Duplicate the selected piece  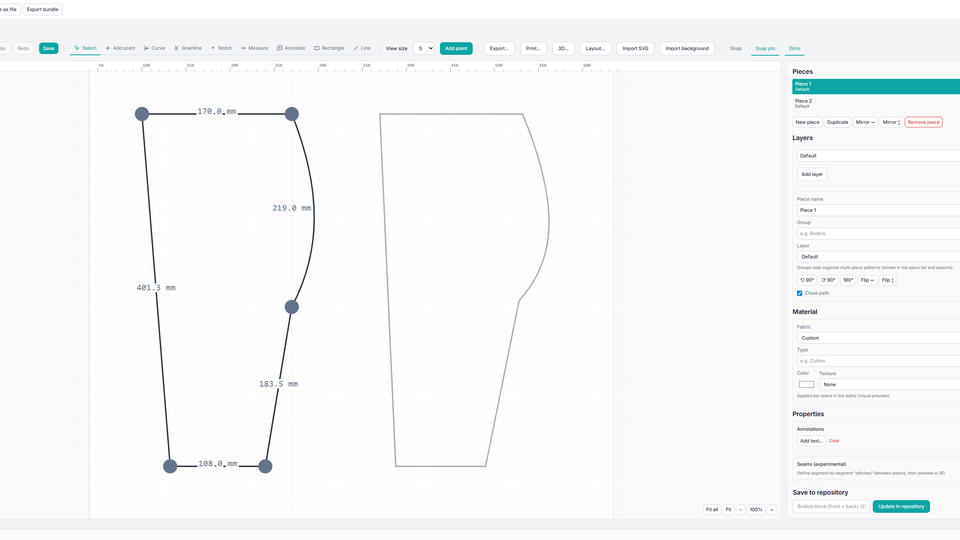point(838,122)
